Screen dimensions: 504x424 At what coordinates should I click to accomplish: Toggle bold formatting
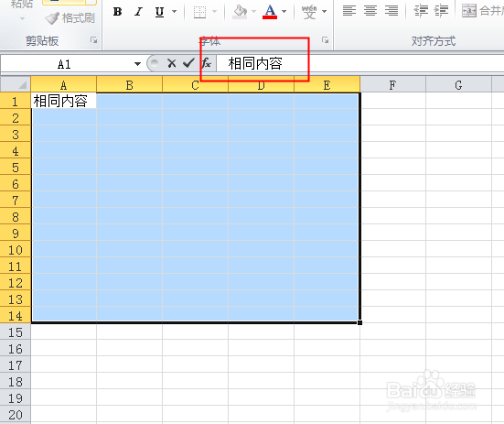pos(118,12)
